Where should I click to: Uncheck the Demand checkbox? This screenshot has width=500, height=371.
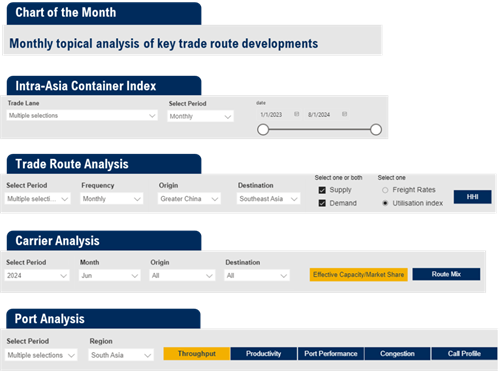322,203
